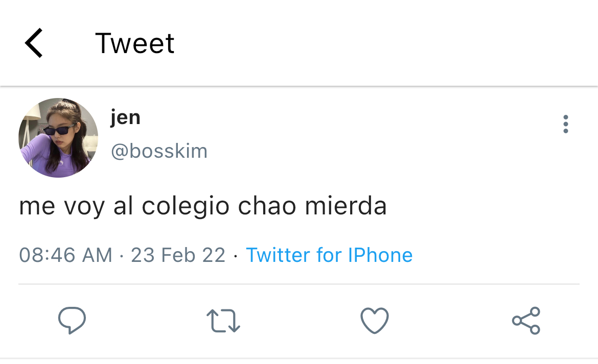598x364 pixels.
Task: Open jen's profile picture
Action: click(58, 138)
